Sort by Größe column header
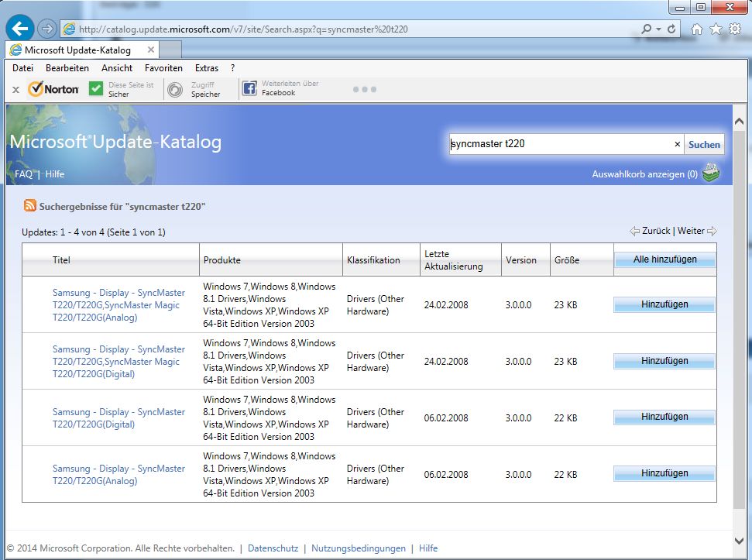Image resolution: width=752 pixels, height=560 pixels. [567, 260]
